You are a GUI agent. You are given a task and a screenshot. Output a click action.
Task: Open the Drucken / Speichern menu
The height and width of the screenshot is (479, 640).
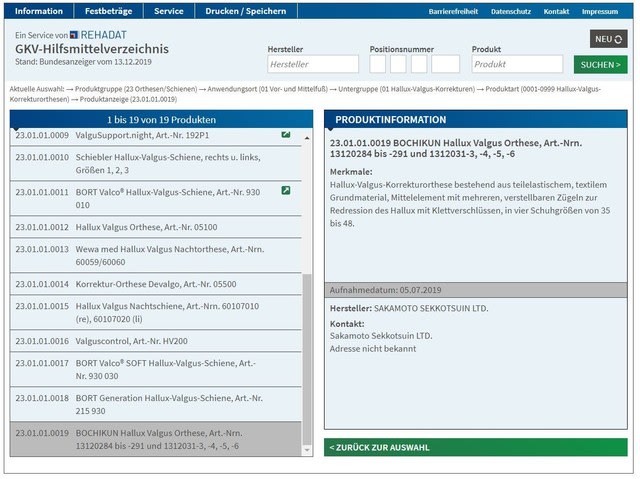[246, 11]
